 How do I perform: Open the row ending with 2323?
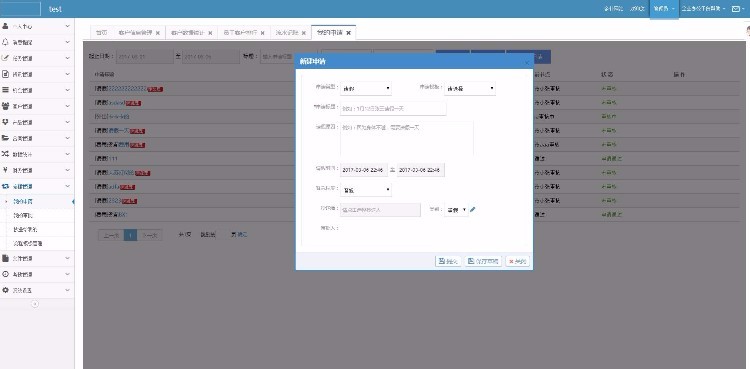[x=115, y=200]
